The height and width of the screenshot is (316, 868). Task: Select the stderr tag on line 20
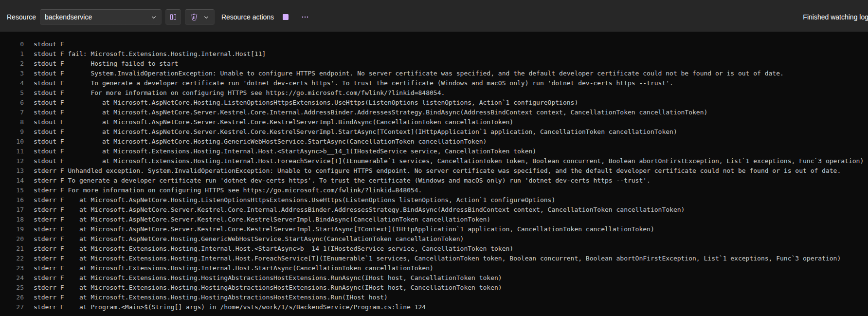45,239
